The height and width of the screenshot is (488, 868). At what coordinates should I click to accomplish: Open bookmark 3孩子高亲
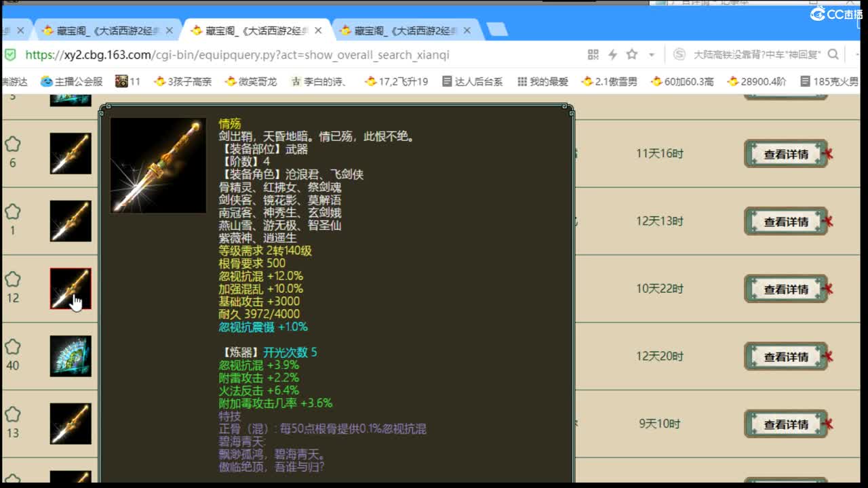pos(182,81)
